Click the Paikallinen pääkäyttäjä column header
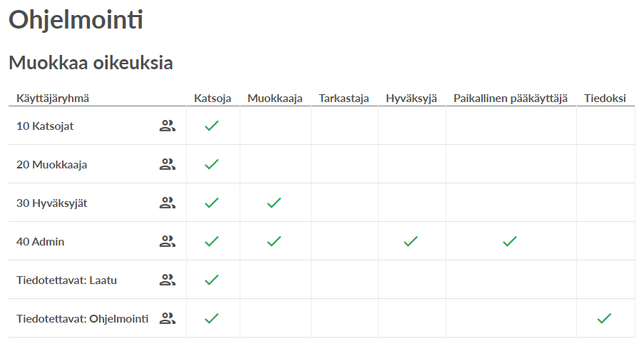 (511, 98)
